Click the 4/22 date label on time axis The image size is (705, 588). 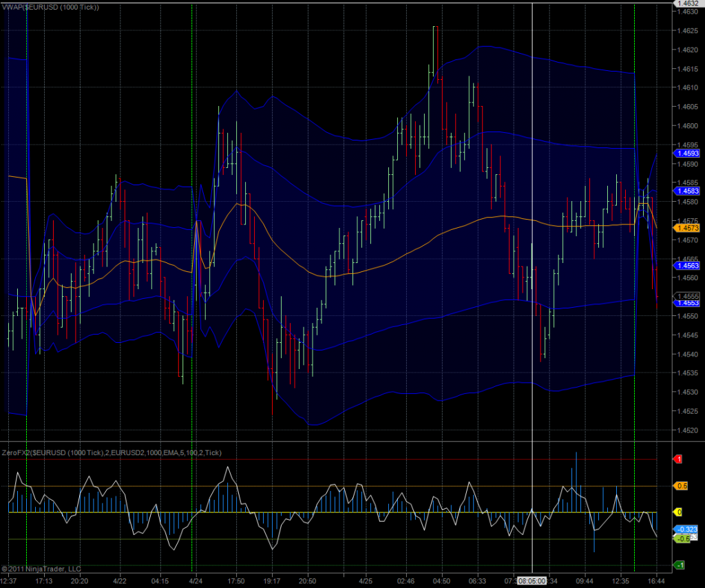point(119,581)
